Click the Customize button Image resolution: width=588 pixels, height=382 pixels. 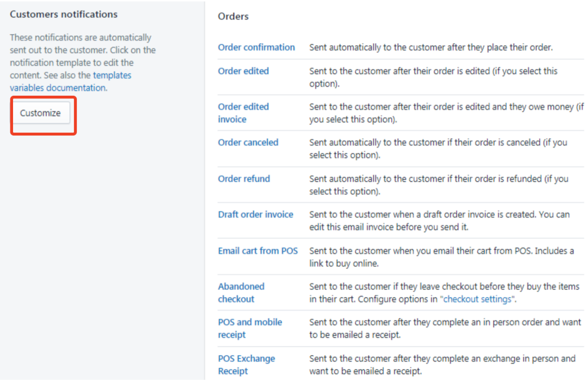(40, 113)
